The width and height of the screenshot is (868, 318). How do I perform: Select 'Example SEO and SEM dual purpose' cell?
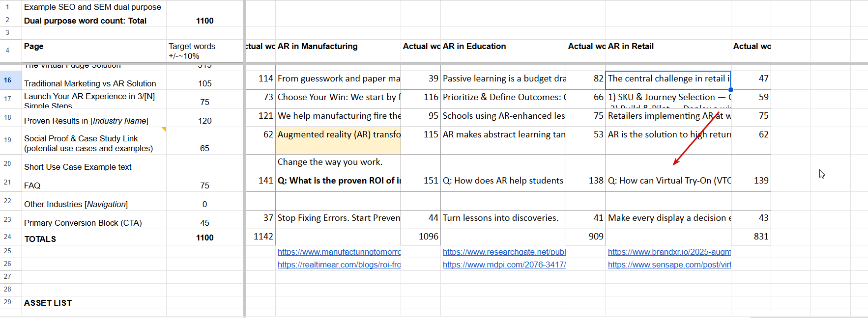coord(94,7)
